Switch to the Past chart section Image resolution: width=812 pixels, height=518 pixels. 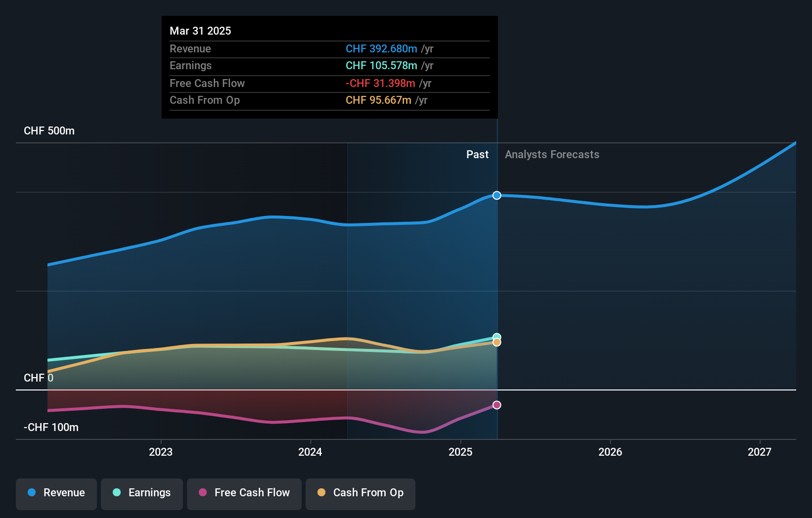[477, 154]
